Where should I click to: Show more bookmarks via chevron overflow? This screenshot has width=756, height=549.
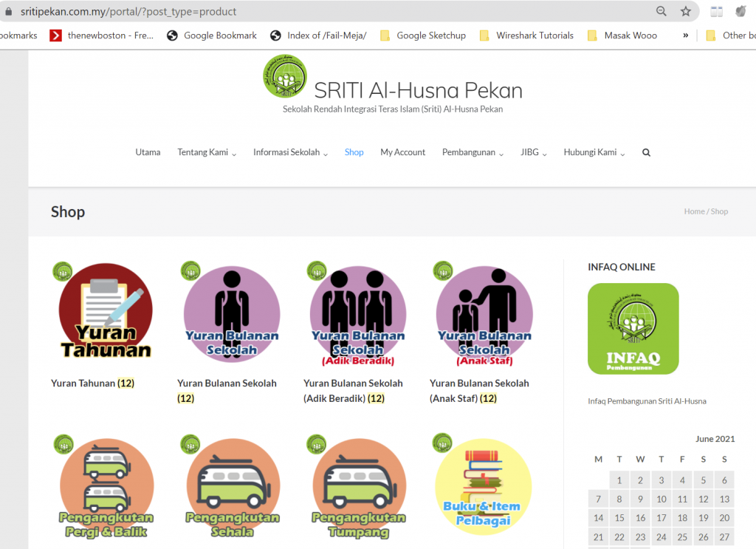[x=686, y=35]
